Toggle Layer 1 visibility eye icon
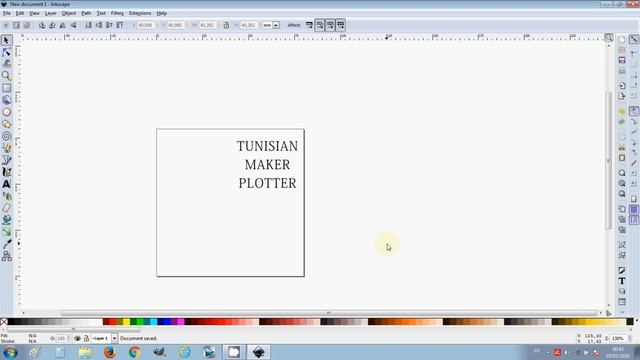 77,338
